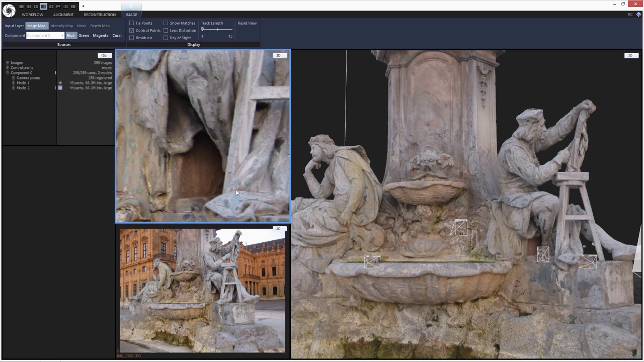Switch to the WORKFLOW ribbon tab
The width and height of the screenshot is (644, 362).
coord(32,15)
